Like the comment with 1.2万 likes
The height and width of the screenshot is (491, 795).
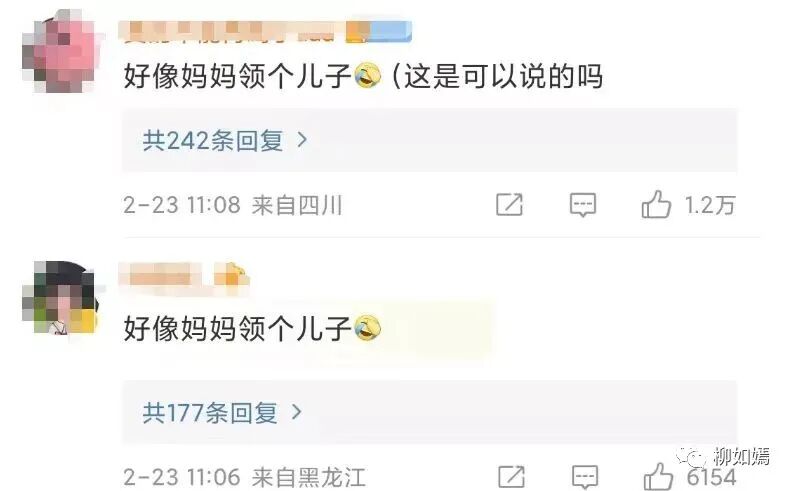pos(656,204)
